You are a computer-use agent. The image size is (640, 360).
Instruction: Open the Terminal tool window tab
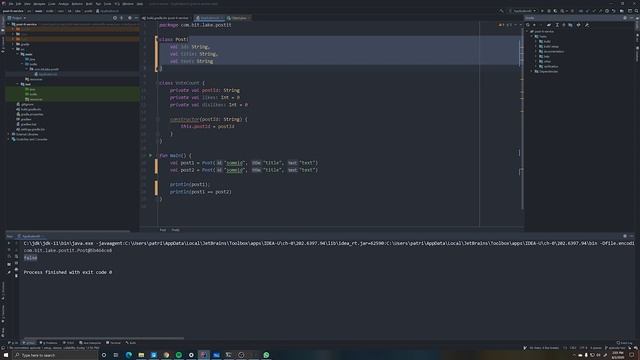click(113, 343)
